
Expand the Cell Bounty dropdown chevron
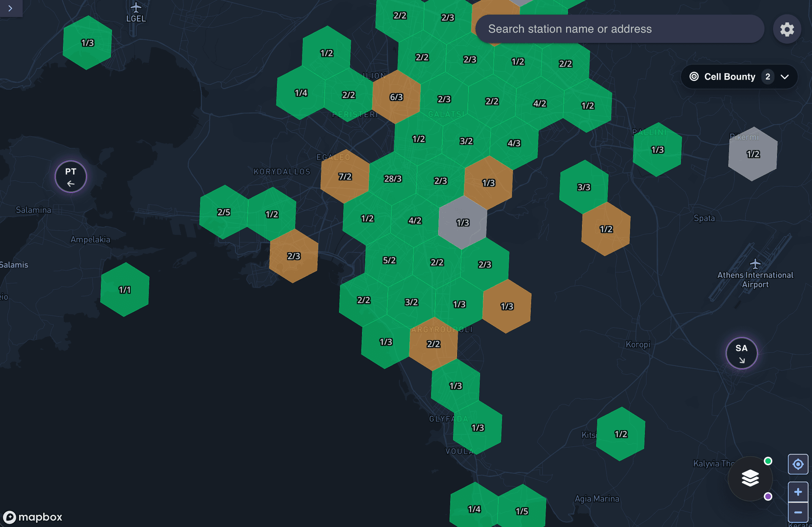coord(785,77)
